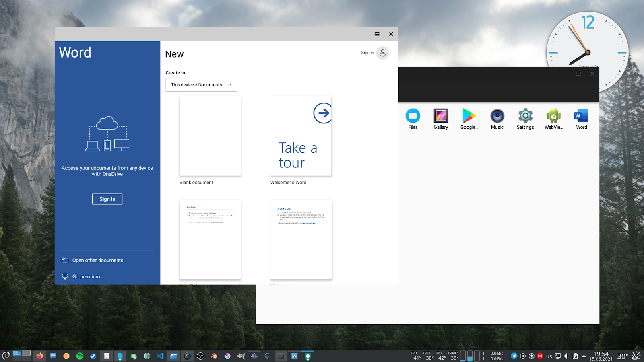Click the 'Welcome to Word' label
This screenshot has width=644, height=362.
point(288,182)
